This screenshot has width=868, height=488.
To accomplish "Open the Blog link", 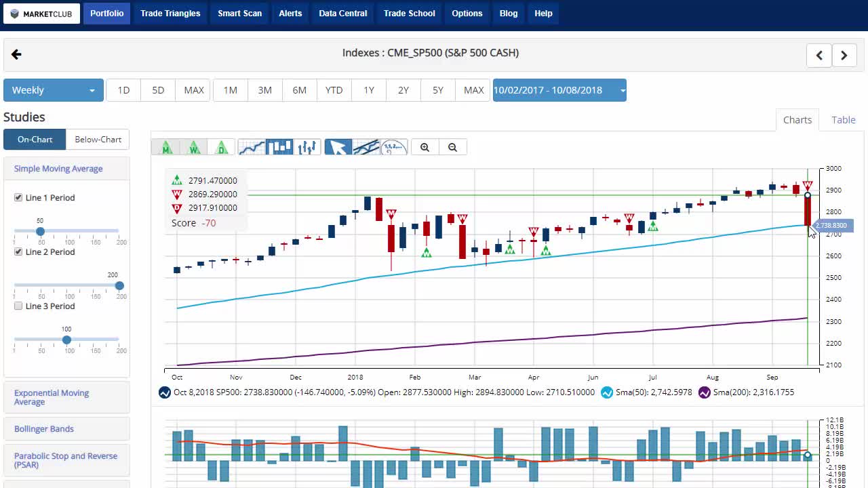I will tap(509, 14).
